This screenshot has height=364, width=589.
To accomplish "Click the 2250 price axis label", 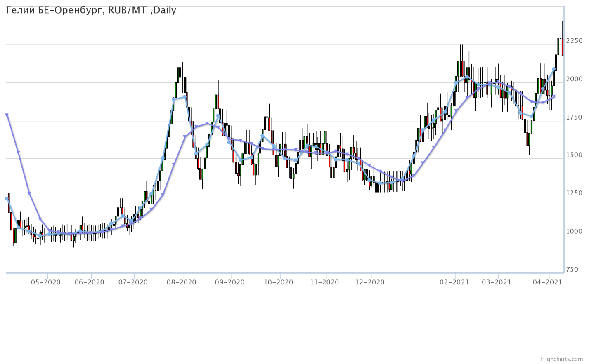I will pos(575,41).
